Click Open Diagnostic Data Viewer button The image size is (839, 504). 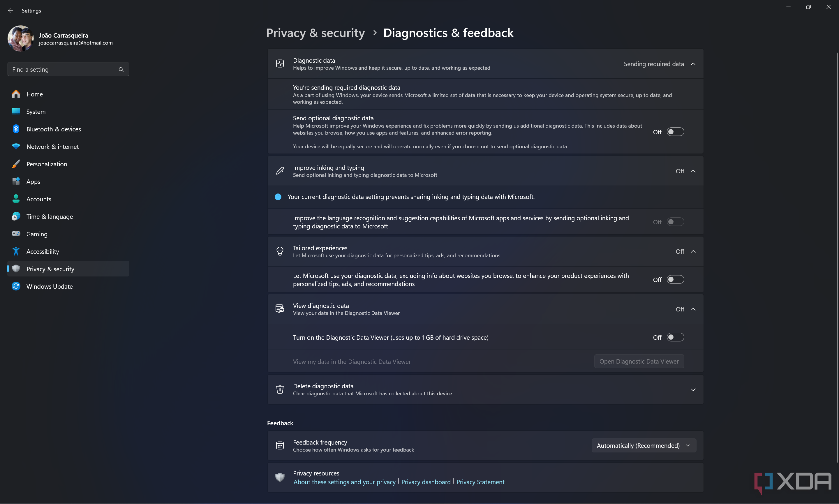click(x=639, y=361)
